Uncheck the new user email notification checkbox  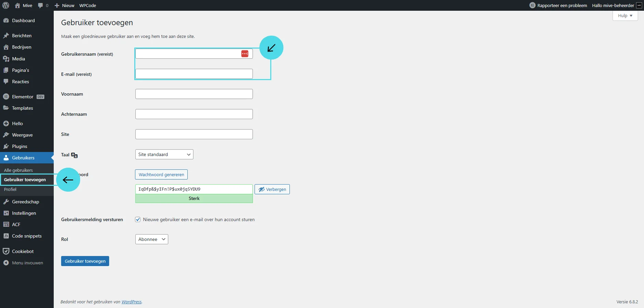tap(138, 220)
